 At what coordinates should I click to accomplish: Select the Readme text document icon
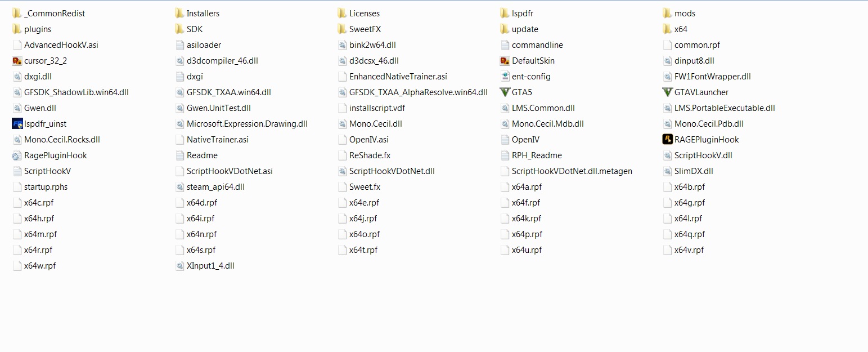coord(179,155)
